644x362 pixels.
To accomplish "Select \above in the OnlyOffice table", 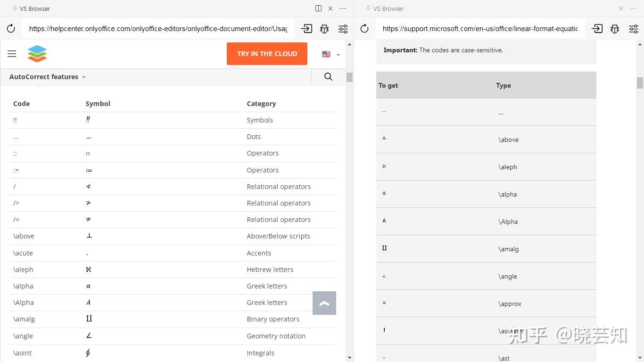I will pyautogui.click(x=24, y=236).
